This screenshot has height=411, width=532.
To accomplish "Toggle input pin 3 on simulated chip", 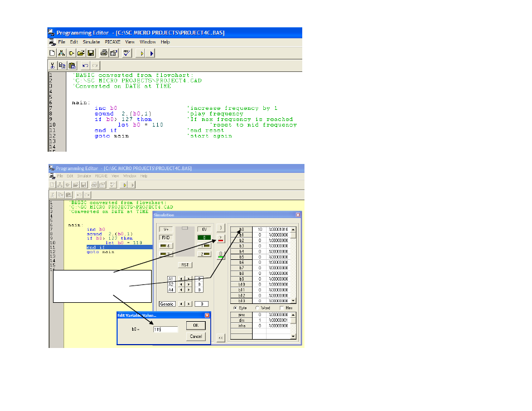I will tap(166, 254).
